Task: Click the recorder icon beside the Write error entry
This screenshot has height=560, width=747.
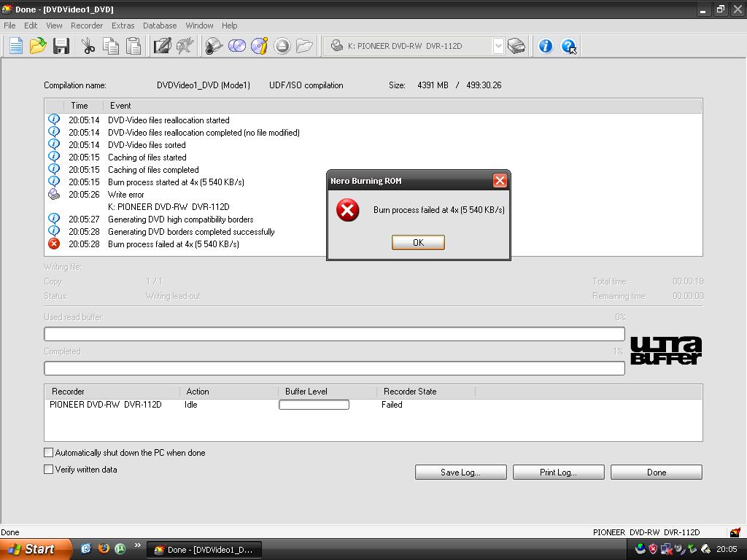Action: coord(54,194)
